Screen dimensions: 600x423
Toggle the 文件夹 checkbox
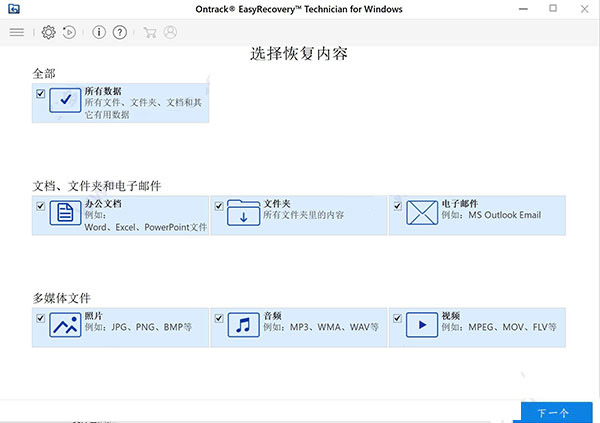219,206
